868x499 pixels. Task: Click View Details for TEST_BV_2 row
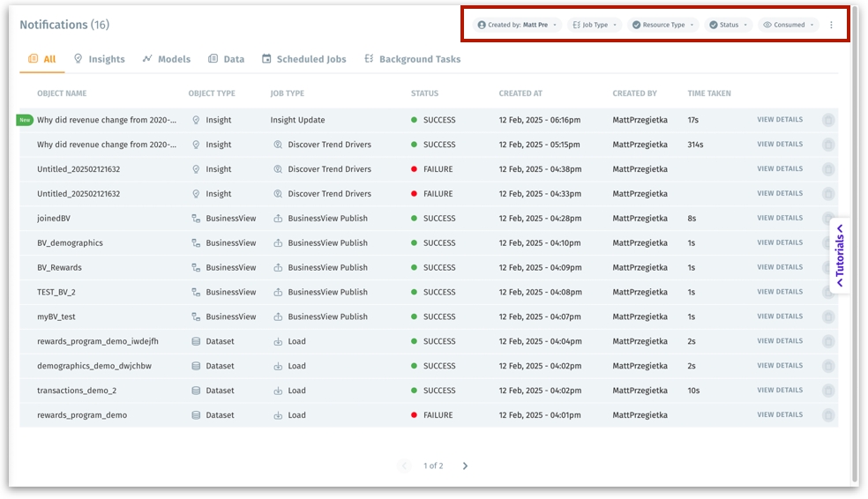pyautogui.click(x=780, y=292)
